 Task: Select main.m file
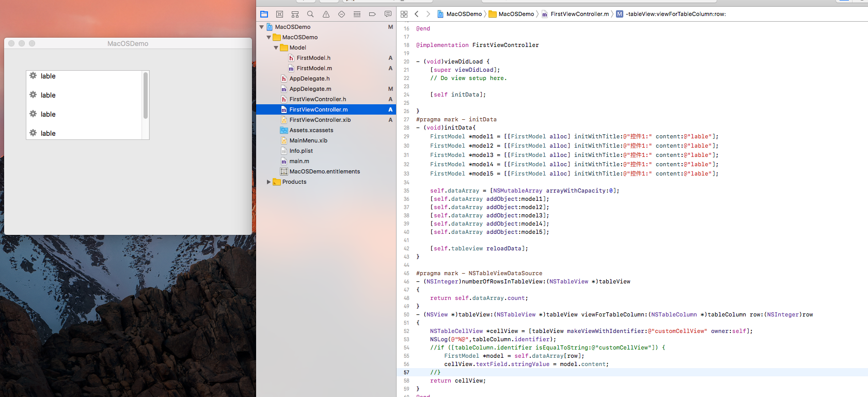point(299,161)
